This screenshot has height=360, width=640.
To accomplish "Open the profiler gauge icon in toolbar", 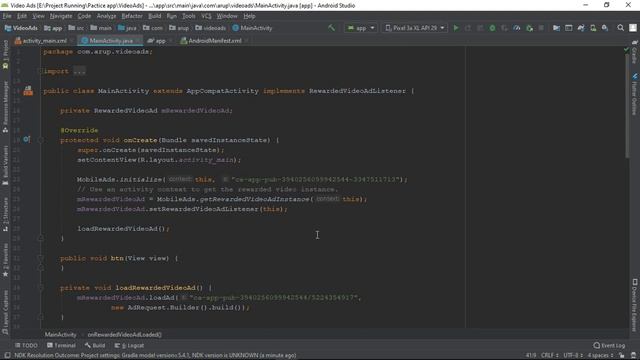I will (x=517, y=28).
